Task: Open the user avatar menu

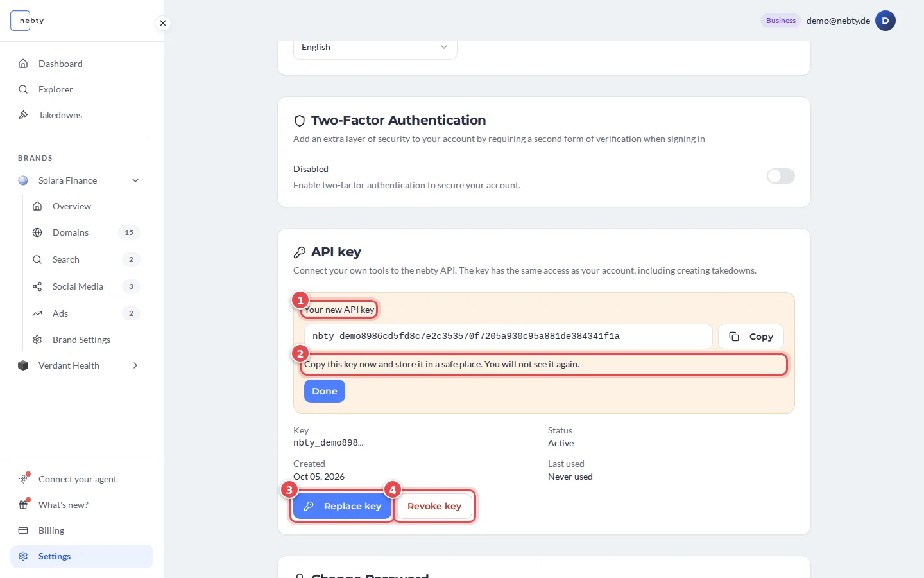Action: tap(886, 21)
